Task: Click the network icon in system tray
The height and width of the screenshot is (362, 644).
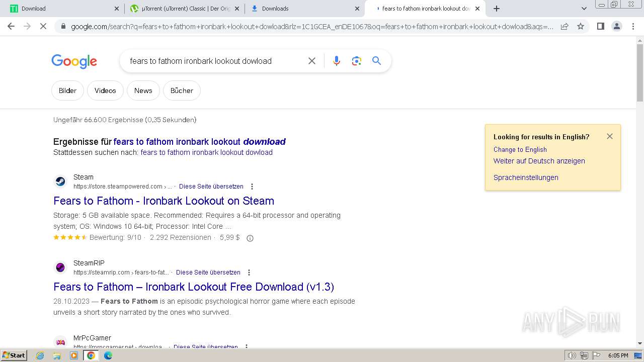Action: tap(584, 355)
